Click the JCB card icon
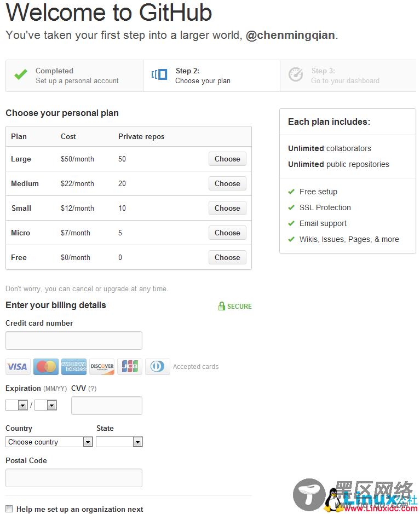The width and height of the screenshot is (420, 514). (130, 367)
